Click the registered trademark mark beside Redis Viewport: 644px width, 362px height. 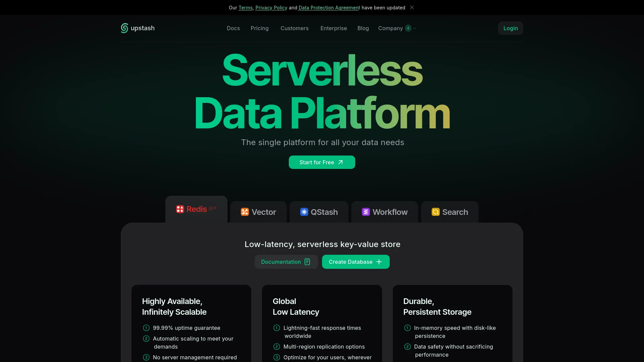pos(211,208)
